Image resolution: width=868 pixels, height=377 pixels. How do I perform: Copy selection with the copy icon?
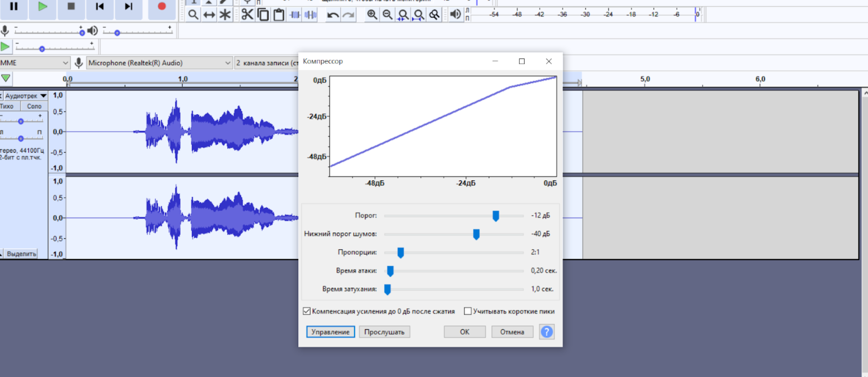pos(263,15)
